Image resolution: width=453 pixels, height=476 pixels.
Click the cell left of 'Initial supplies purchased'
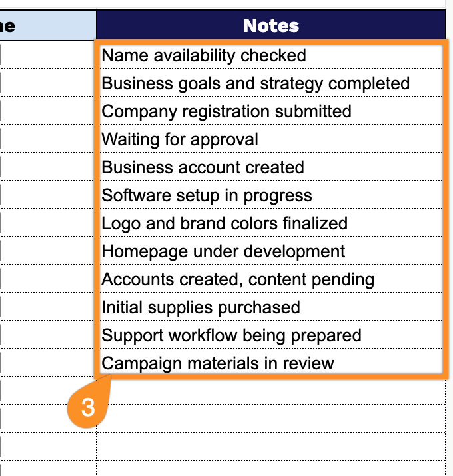pos(48,307)
